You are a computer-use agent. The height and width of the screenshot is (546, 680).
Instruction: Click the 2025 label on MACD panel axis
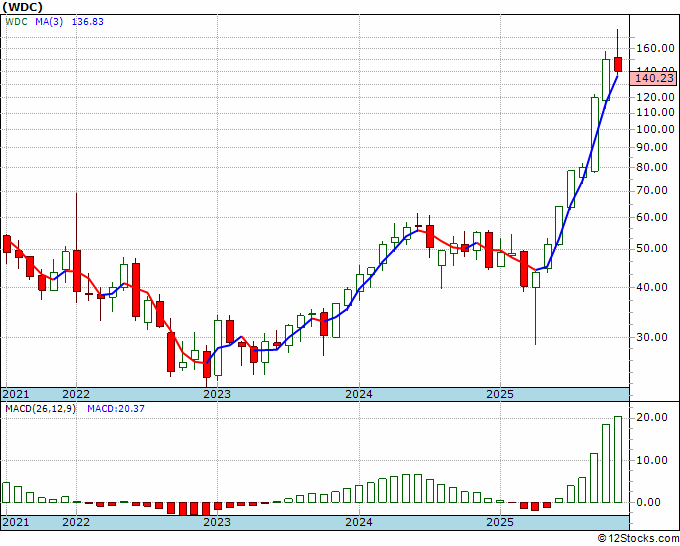click(x=500, y=522)
